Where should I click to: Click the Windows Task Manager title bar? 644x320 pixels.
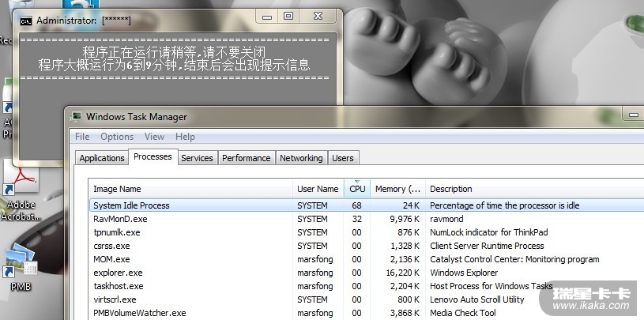coord(354,117)
